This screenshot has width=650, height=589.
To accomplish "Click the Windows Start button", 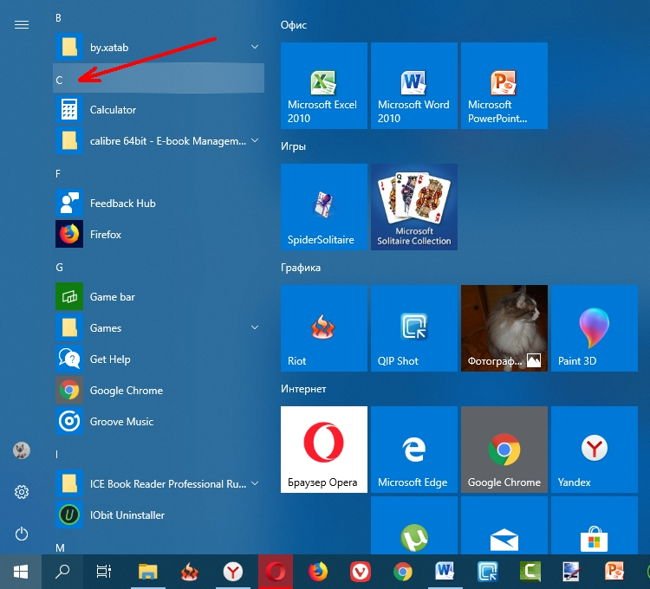I will pos(21,572).
